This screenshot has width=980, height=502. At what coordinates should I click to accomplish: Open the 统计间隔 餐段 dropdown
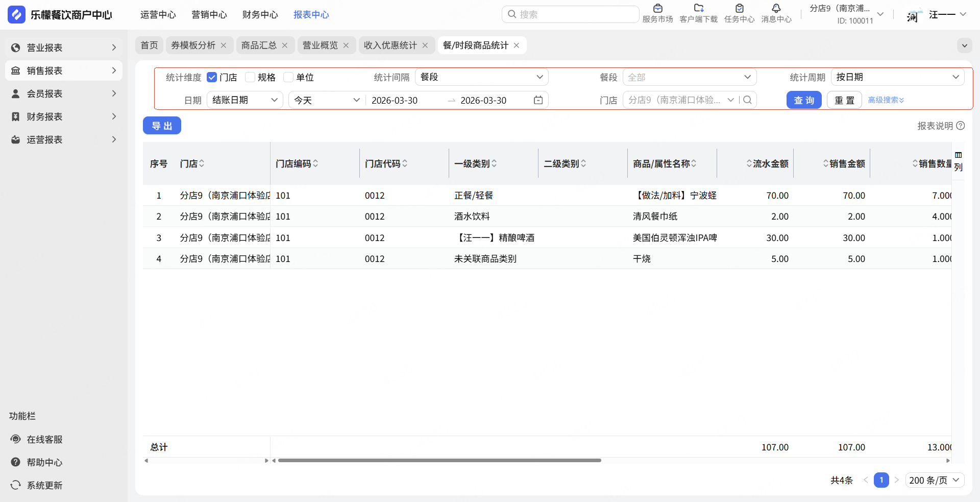(x=481, y=77)
